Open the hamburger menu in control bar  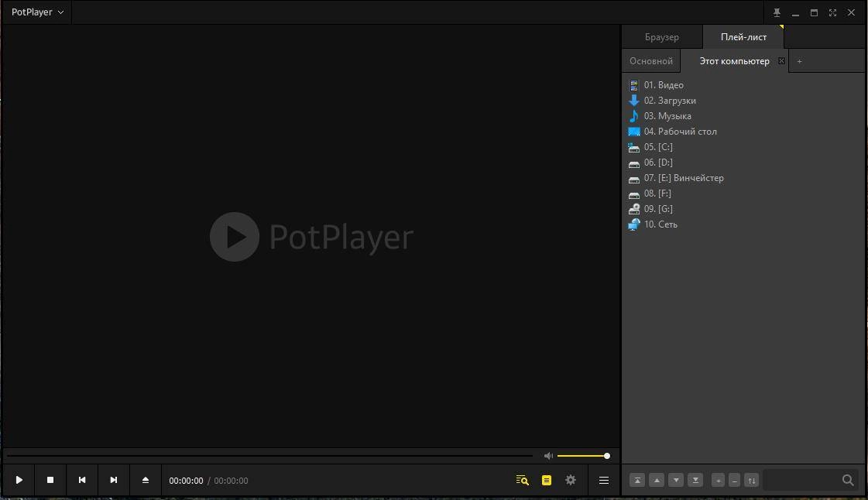[x=604, y=480]
